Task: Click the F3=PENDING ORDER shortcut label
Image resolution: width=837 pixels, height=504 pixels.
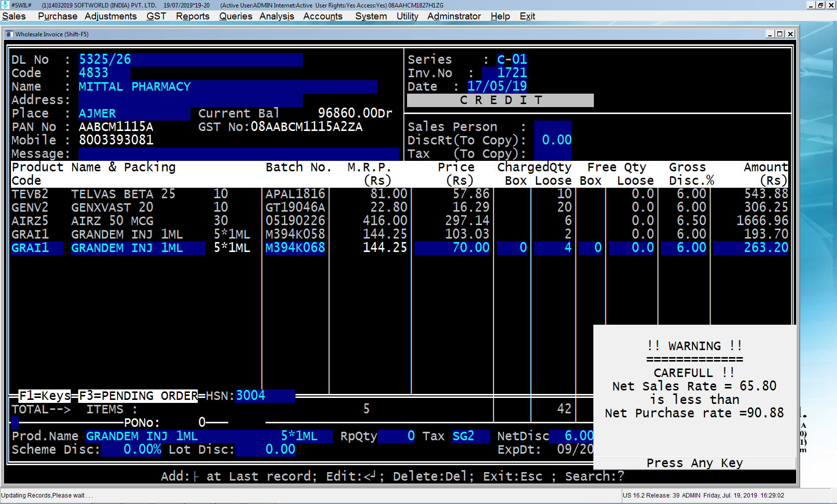Action: [x=138, y=396]
